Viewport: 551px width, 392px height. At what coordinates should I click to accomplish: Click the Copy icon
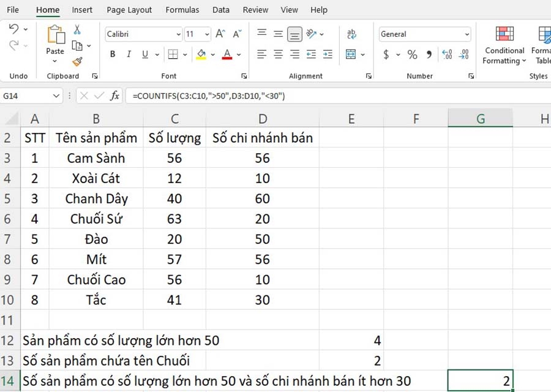pos(77,46)
